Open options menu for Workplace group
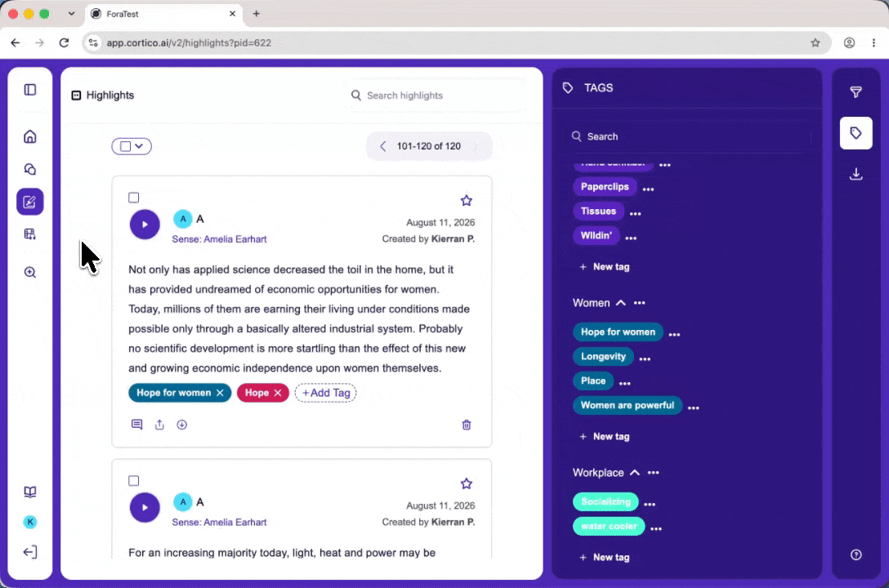Image resolution: width=889 pixels, height=588 pixels. [x=653, y=472]
